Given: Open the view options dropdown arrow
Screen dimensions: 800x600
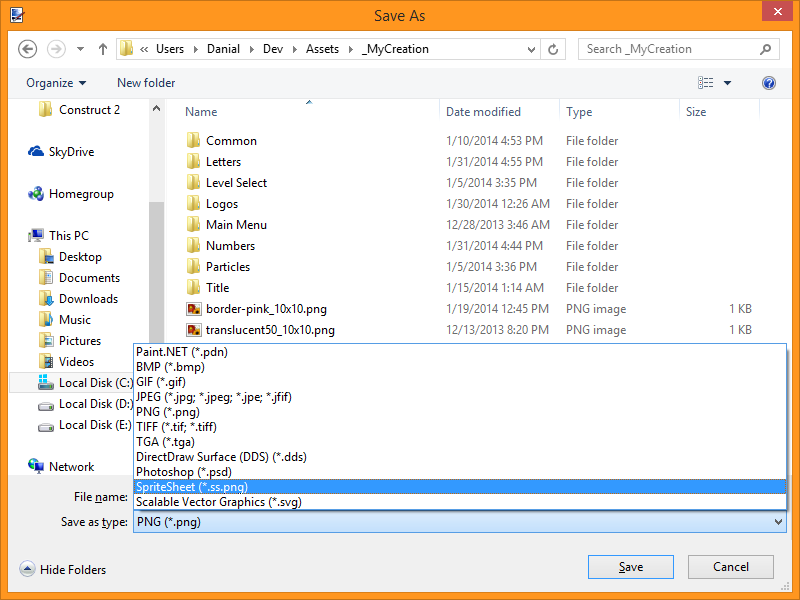Looking at the screenshot, I should tap(728, 83).
